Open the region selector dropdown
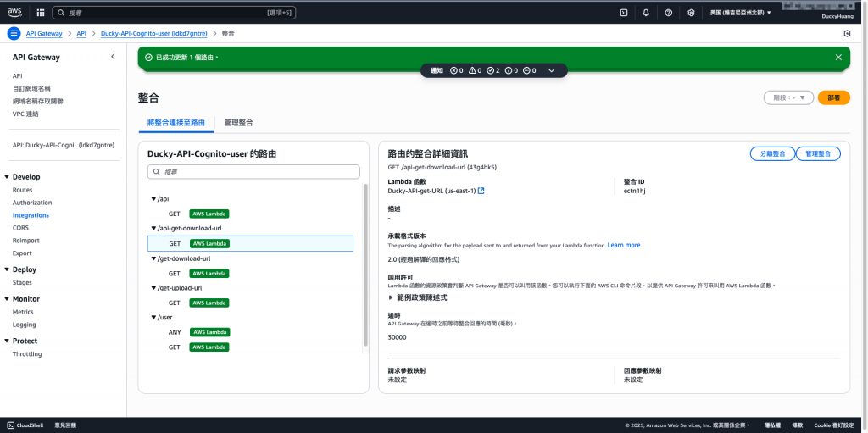Screen dimensions: 868x433 741,12
